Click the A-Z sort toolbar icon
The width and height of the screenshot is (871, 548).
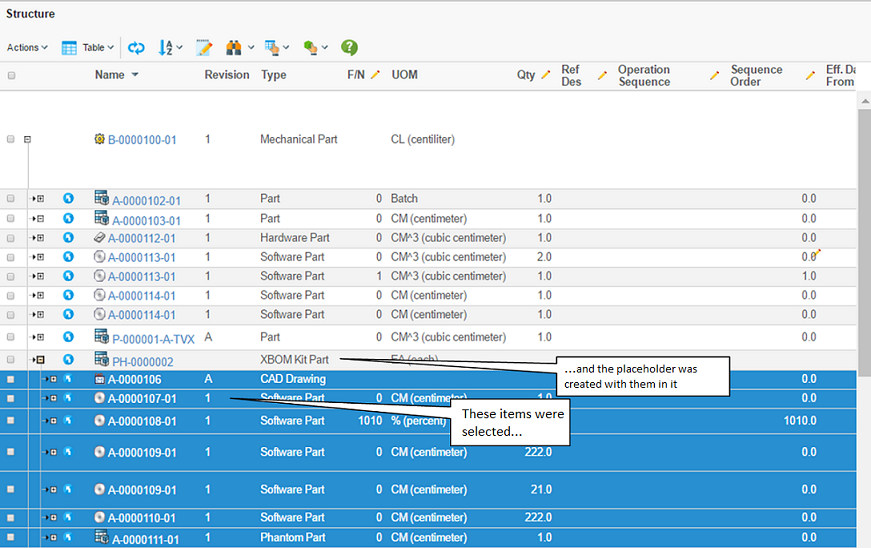(166, 48)
